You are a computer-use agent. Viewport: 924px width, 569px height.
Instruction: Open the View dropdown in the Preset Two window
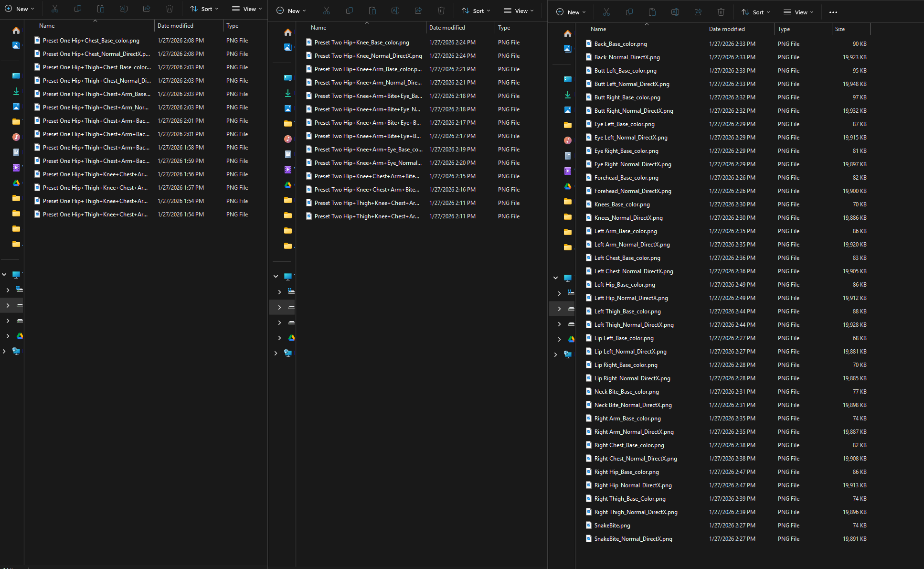[x=519, y=11]
